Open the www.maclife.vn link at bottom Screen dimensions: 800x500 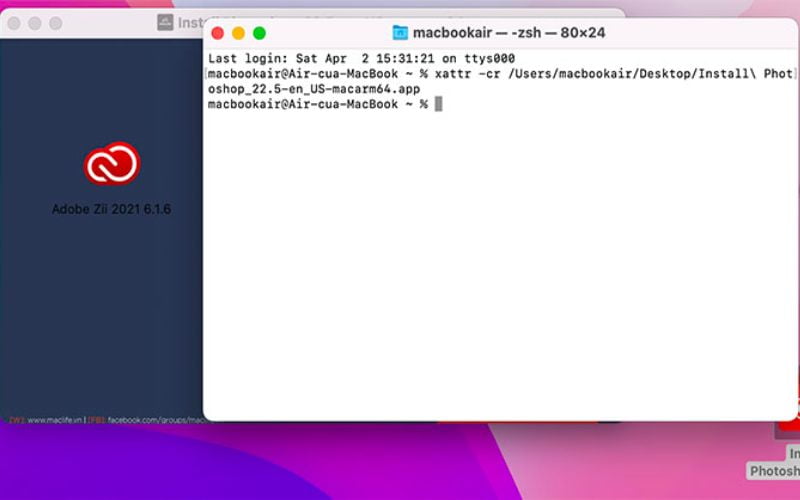tap(55, 420)
